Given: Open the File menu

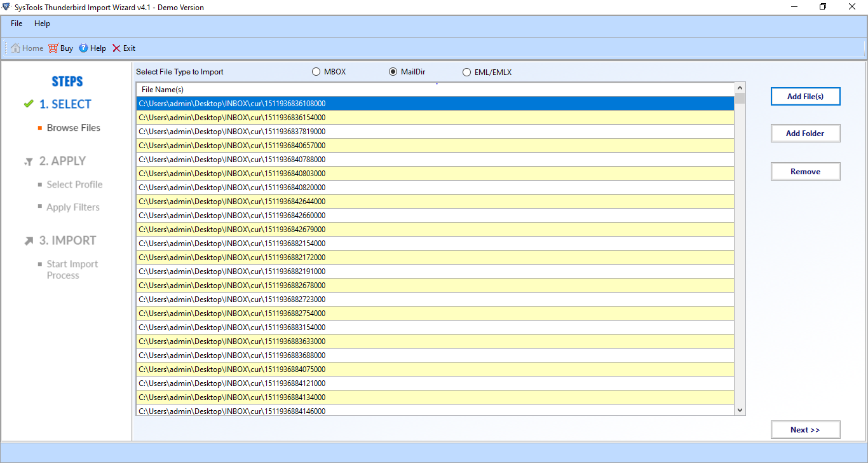Looking at the screenshot, I should point(17,24).
